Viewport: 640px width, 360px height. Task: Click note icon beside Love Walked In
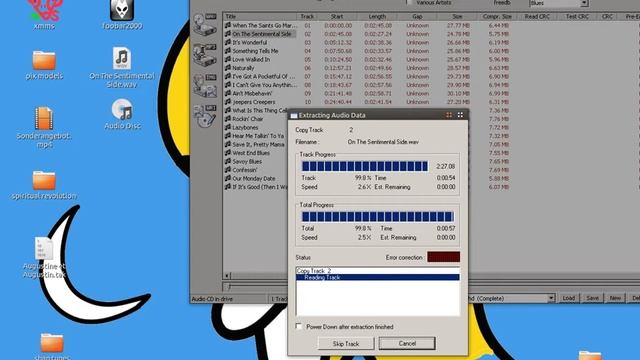[x=228, y=59]
